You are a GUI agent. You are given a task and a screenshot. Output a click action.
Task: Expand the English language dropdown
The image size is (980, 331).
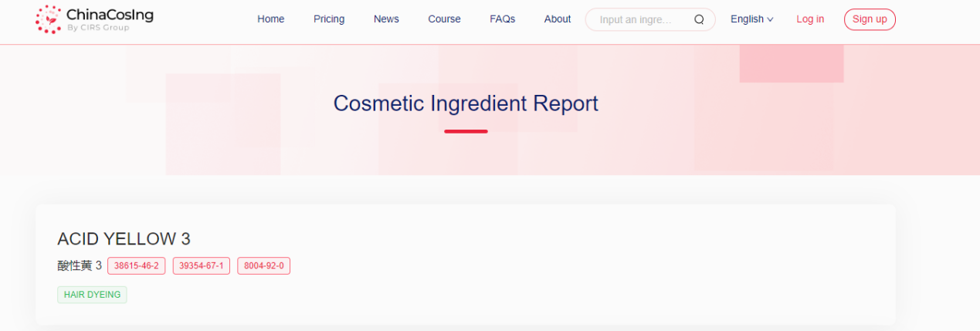pyautogui.click(x=751, y=19)
